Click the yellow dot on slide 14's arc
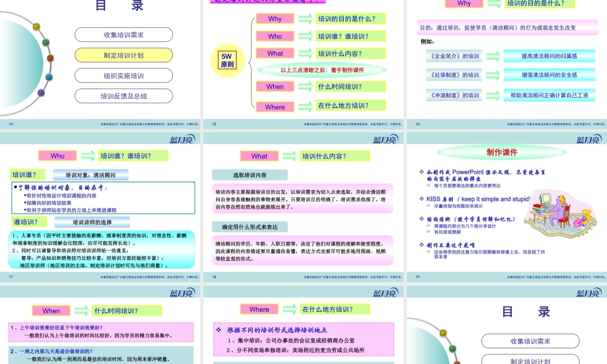This screenshot has width=607, height=364. pyautogui.click(x=36, y=27)
